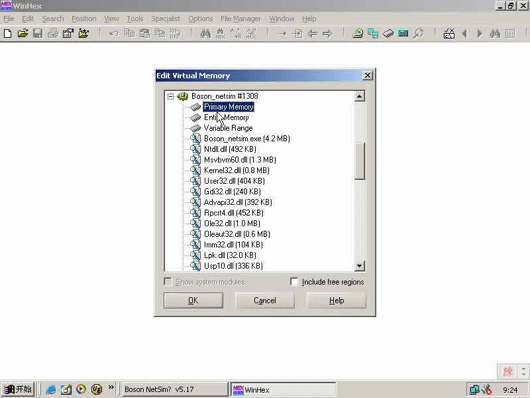Viewport: 530px width, 398px height.
Task: Click the Forward right-arrow navigation icon
Action: (x=328, y=33)
